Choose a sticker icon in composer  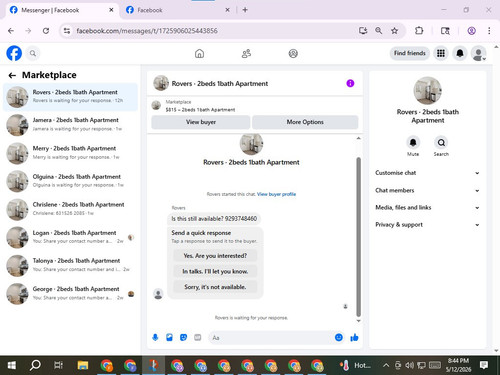pyautogui.click(x=183, y=338)
